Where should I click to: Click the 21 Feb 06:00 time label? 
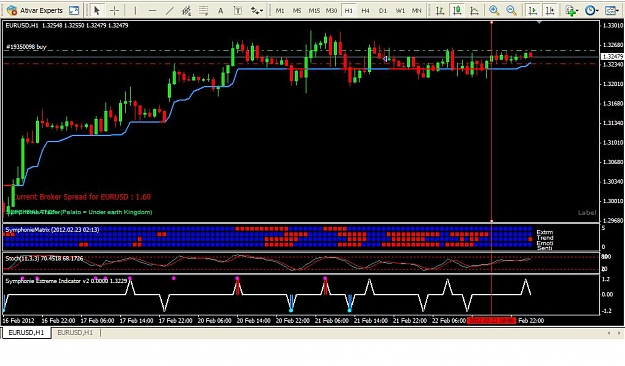pyautogui.click(x=332, y=321)
